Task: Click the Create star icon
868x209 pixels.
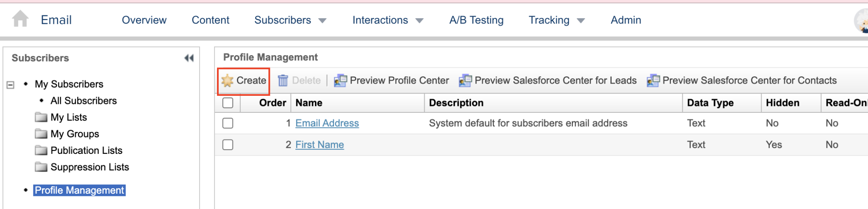Action: coord(227,81)
